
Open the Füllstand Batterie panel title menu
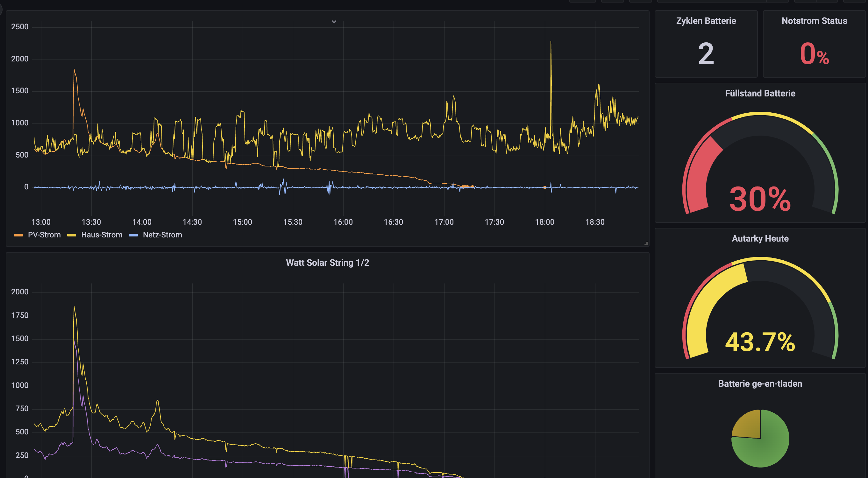point(760,93)
